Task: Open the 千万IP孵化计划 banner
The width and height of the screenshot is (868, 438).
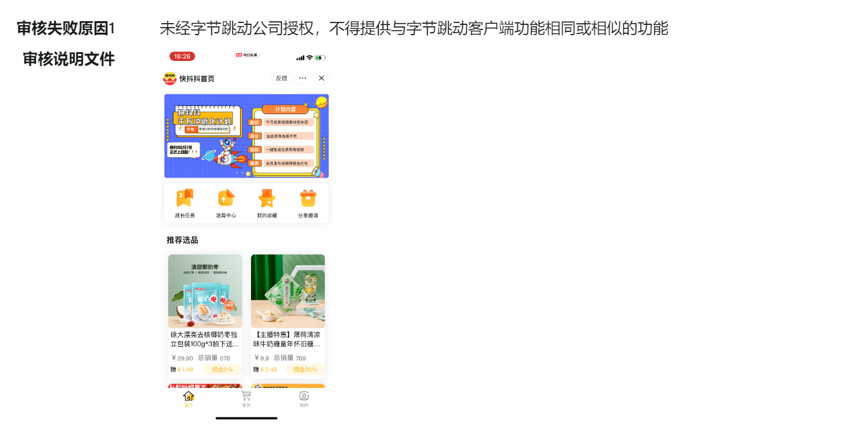Action: coord(247,136)
